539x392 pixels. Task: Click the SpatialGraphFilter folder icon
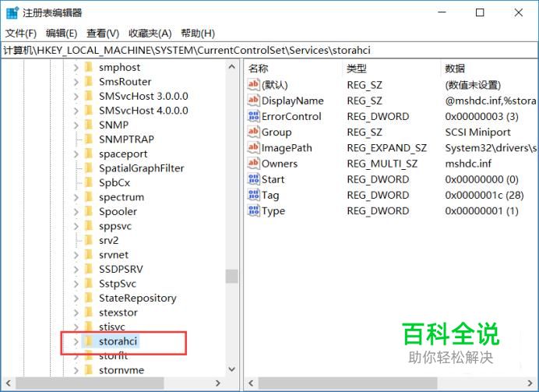(x=89, y=168)
